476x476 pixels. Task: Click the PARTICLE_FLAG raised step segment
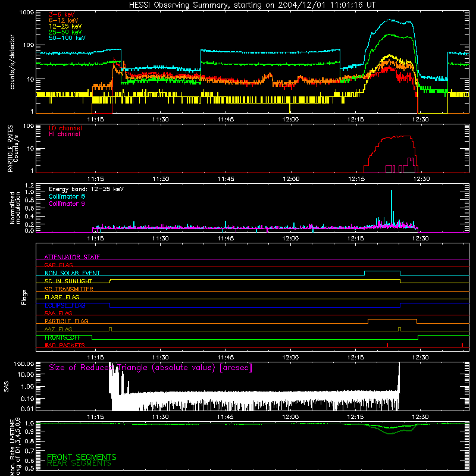(x=392, y=320)
